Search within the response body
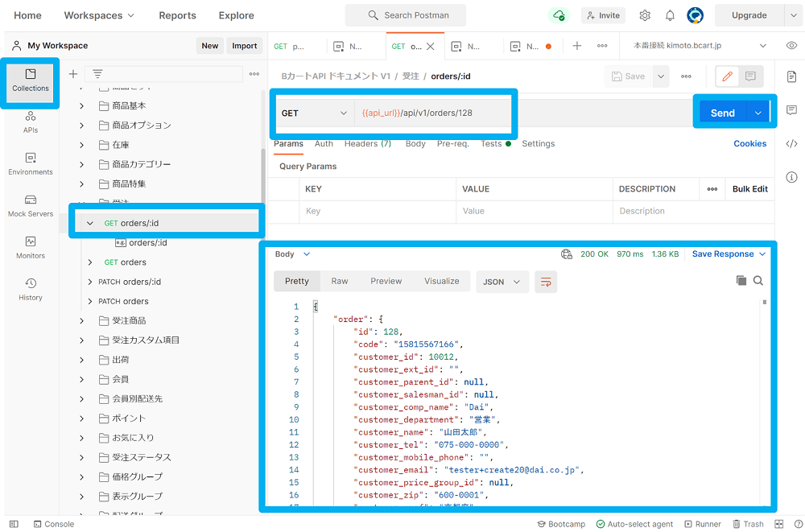 click(758, 280)
